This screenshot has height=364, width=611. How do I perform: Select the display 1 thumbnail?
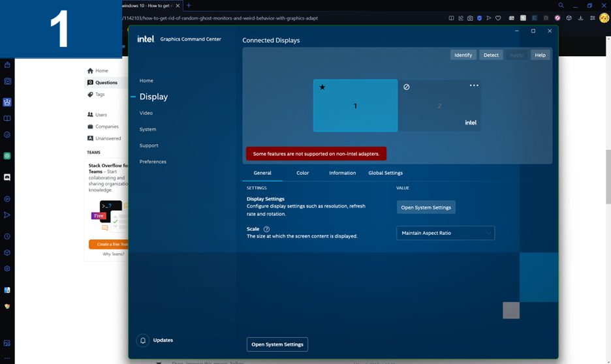355,106
